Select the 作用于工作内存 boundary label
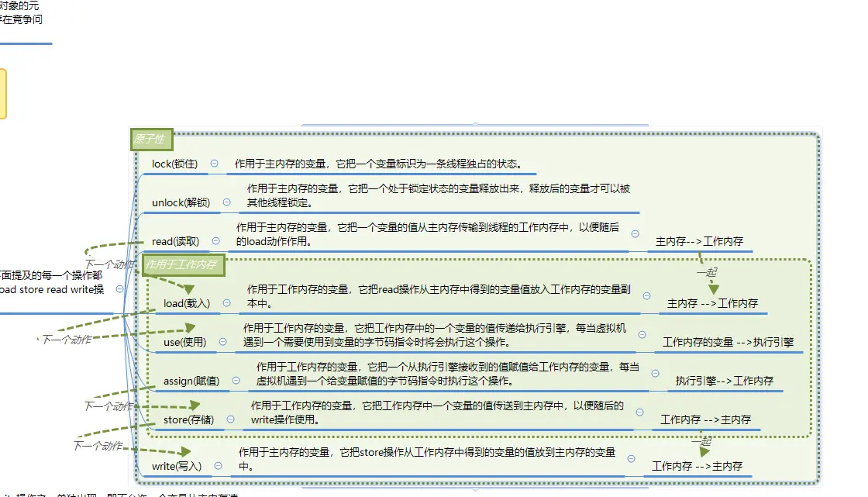Viewport: 868px width, 497px height. pyautogui.click(x=183, y=265)
